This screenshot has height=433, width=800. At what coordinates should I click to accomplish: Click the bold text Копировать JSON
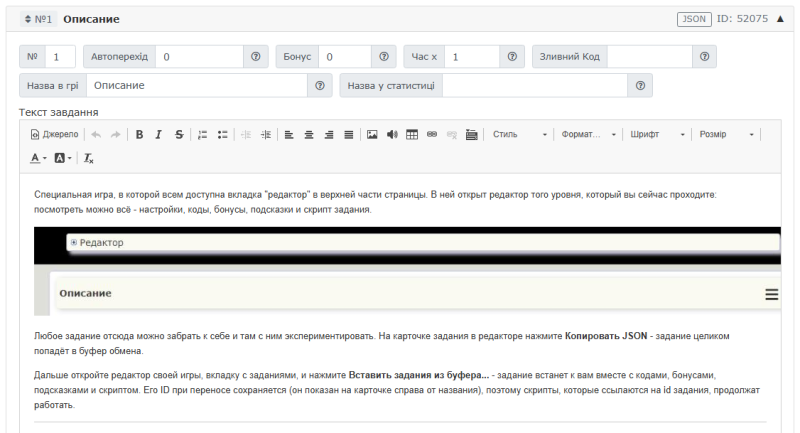606,336
